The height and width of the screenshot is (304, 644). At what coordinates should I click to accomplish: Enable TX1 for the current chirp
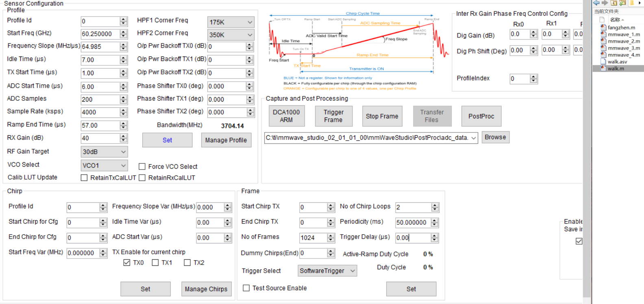click(x=155, y=263)
